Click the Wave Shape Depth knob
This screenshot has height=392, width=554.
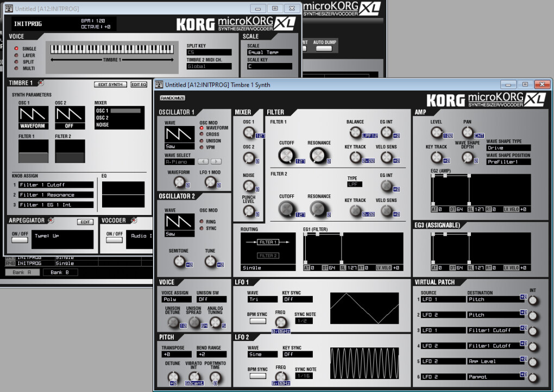pyautogui.click(x=468, y=157)
